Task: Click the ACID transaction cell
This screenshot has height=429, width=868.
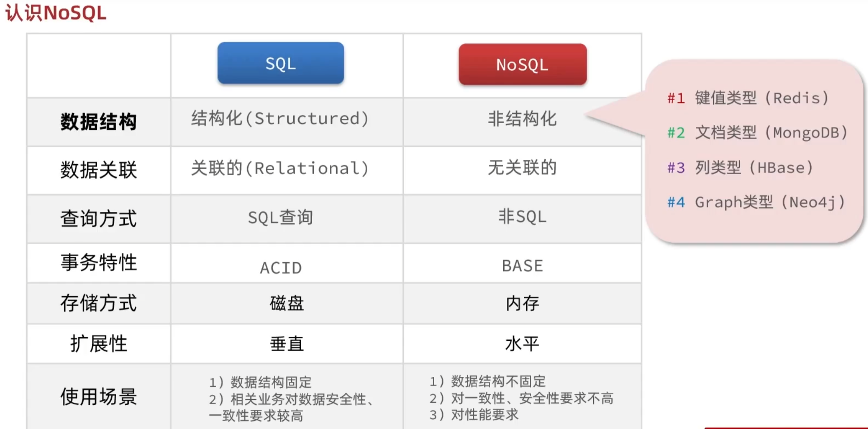Action: tap(281, 268)
